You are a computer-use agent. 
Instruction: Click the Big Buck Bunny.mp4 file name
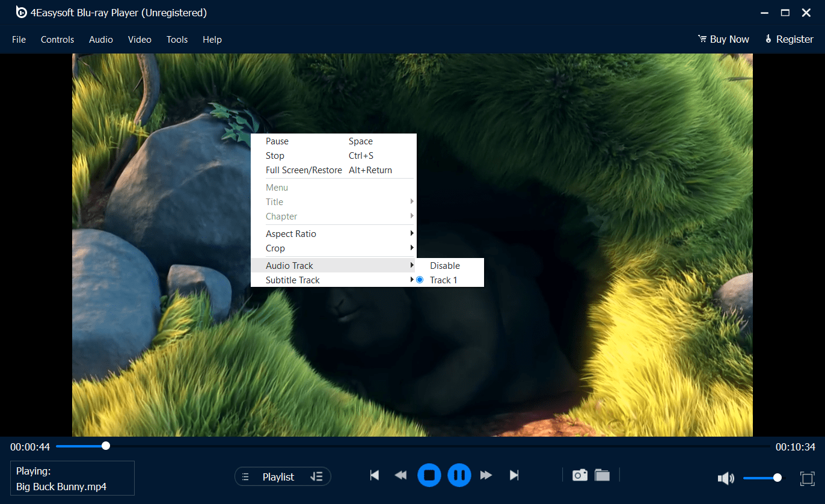(61, 487)
